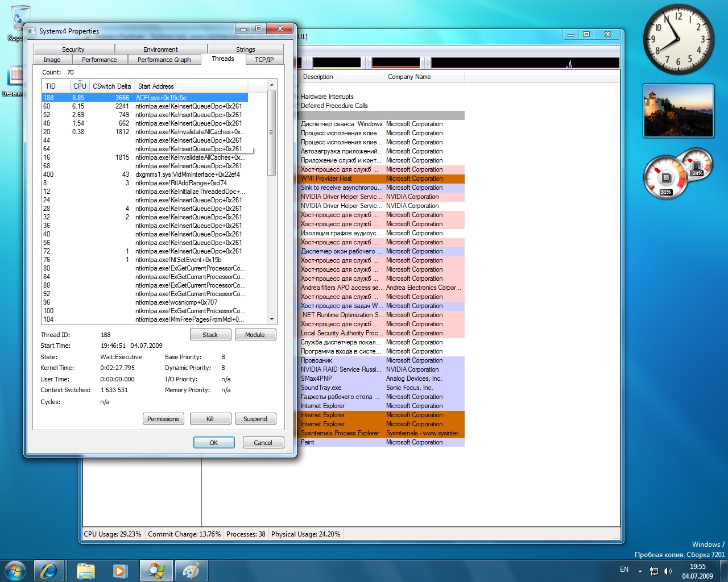The height and width of the screenshot is (582, 728).
Task: Switch to the Paint taskbar icon
Action: click(x=191, y=570)
